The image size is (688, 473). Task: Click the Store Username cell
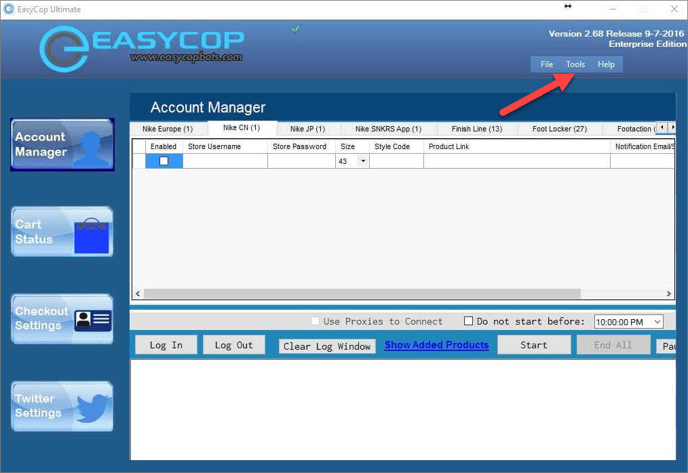(225, 161)
